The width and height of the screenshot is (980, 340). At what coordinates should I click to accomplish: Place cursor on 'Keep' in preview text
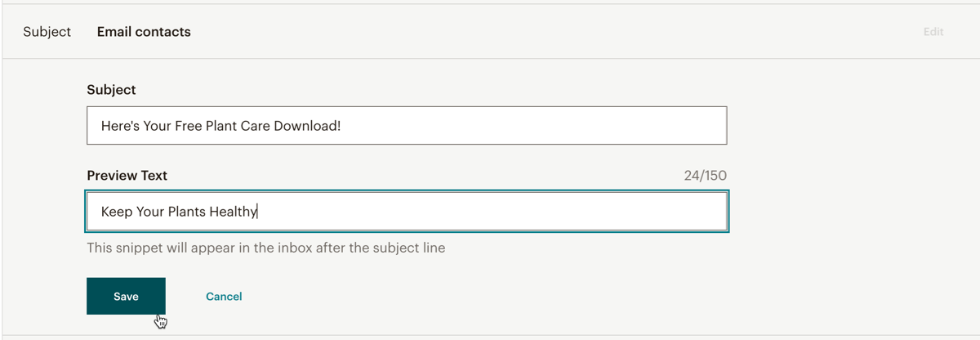[x=116, y=212]
